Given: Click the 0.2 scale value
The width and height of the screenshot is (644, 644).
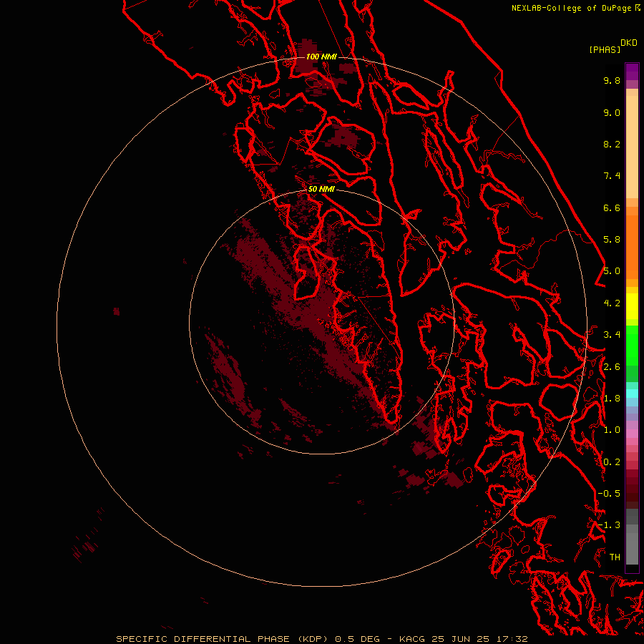Looking at the screenshot, I should pos(612,462).
